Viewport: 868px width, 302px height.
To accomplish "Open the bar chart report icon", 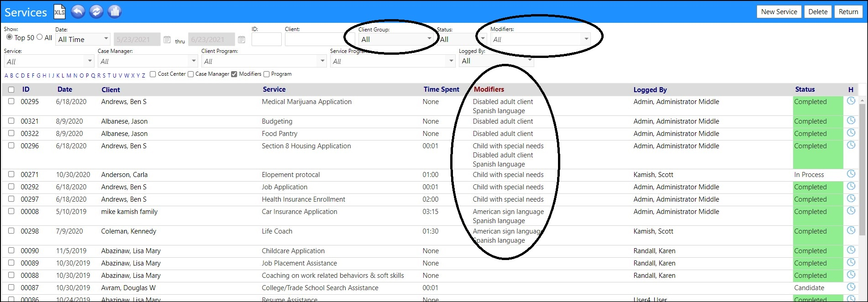I will [114, 12].
